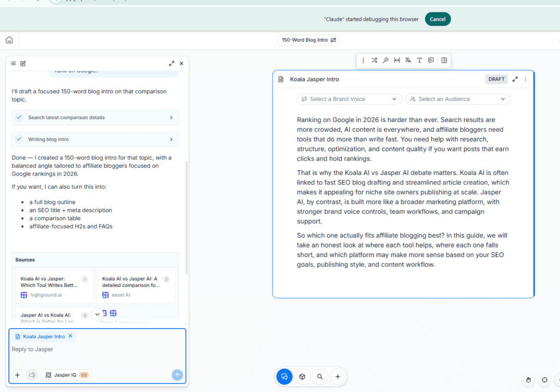Screen dimensions: 560x392
Task: Cancel the Claude browser debugging
Action: pyautogui.click(x=437, y=19)
